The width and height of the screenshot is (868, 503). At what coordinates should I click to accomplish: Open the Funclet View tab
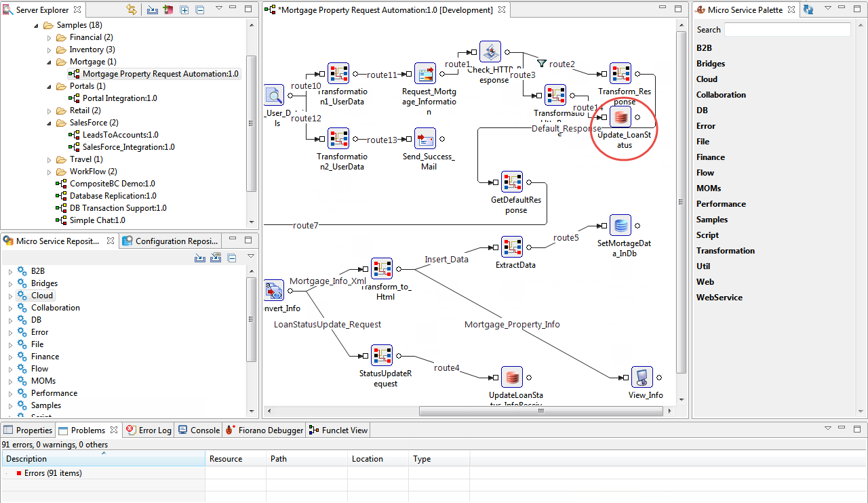(338, 430)
